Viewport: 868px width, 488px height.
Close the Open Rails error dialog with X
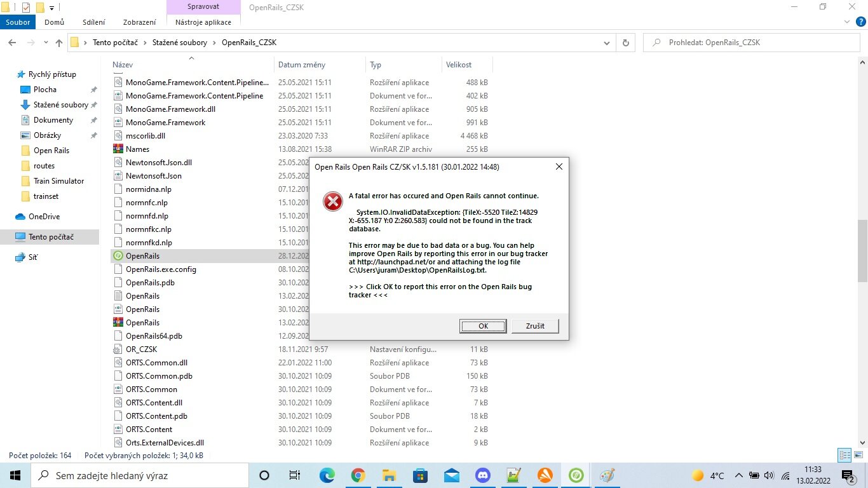(x=559, y=166)
